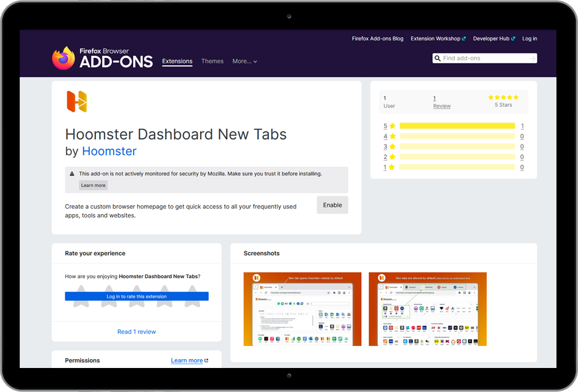Open the Extensions tab

[177, 61]
